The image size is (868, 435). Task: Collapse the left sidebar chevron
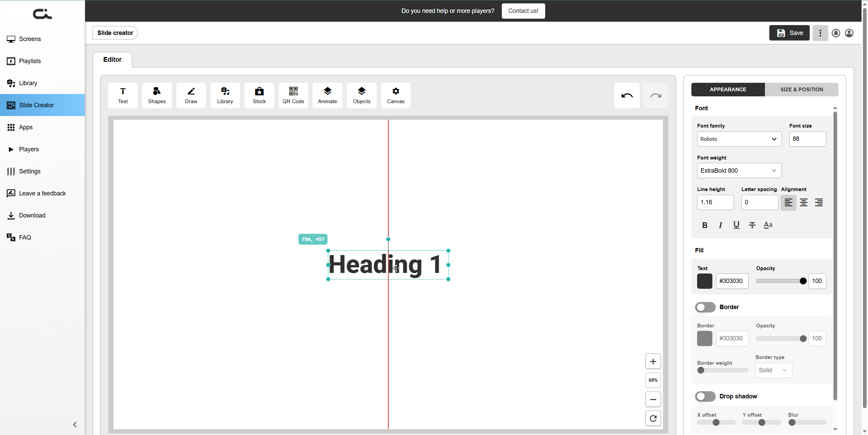click(x=75, y=424)
